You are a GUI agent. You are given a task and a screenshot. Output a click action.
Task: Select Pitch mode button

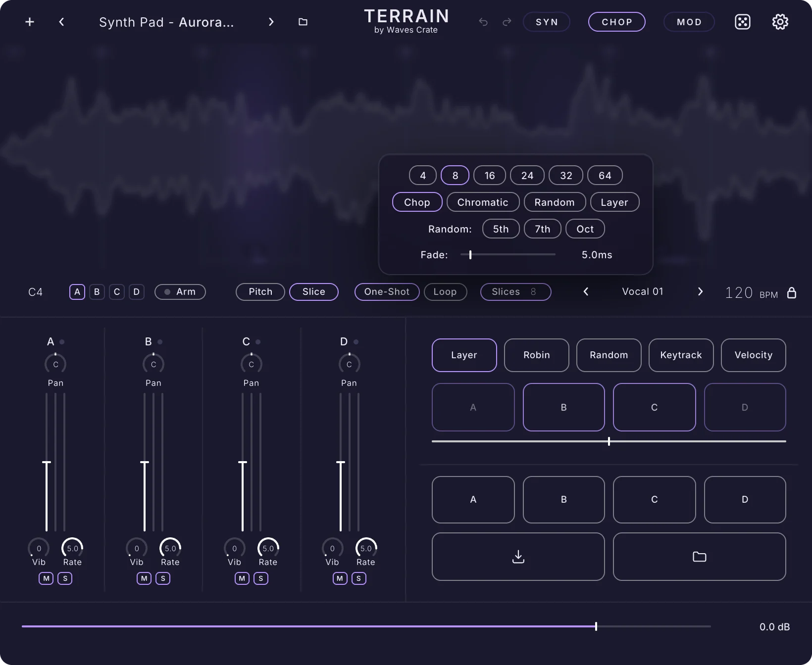[x=260, y=292]
